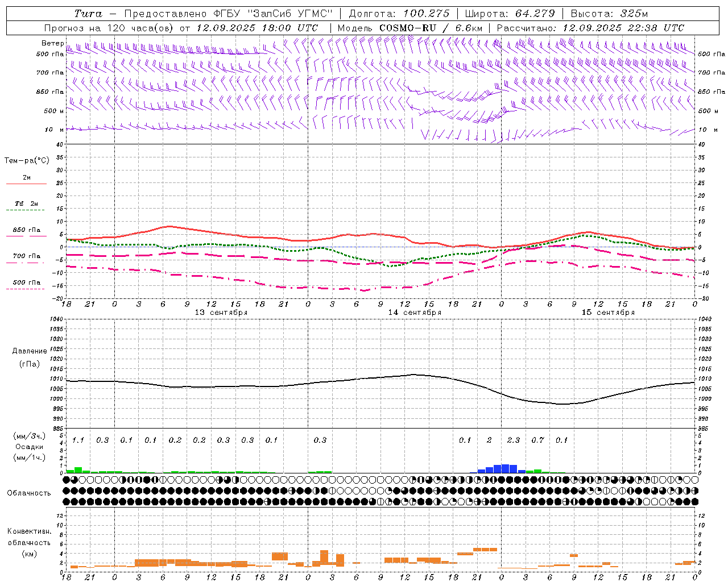Click the "Облачность" cloud cover label
728x582 pixels.
[x=29, y=493]
